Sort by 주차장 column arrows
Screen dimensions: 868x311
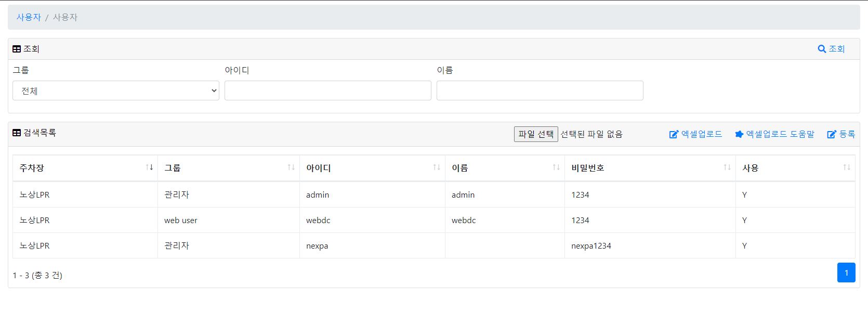click(150, 167)
